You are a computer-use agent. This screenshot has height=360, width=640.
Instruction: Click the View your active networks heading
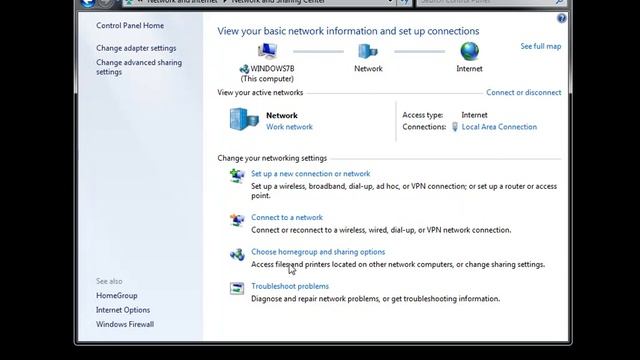[260, 92]
